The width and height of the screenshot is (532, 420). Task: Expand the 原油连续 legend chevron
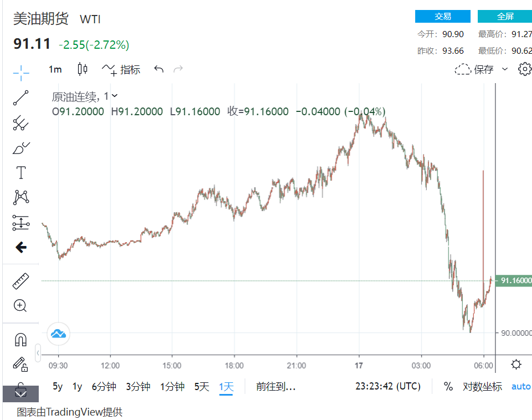coord(115,96)
